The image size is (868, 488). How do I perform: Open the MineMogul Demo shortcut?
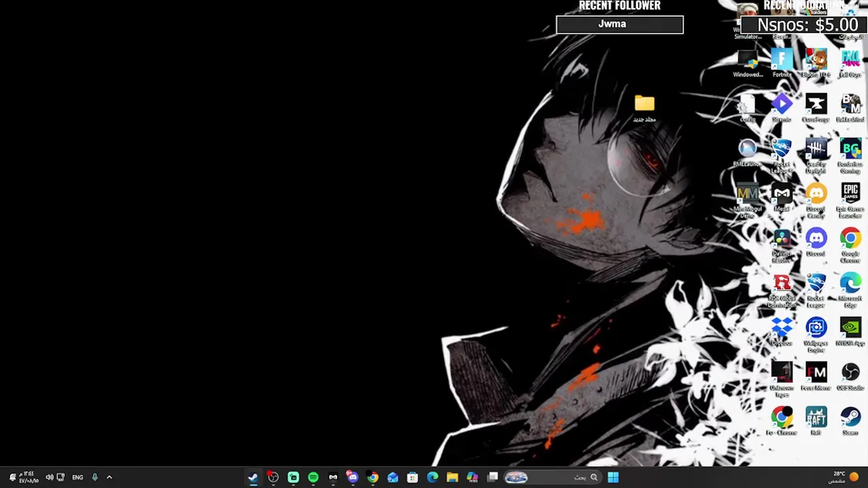tap(747, 201)
